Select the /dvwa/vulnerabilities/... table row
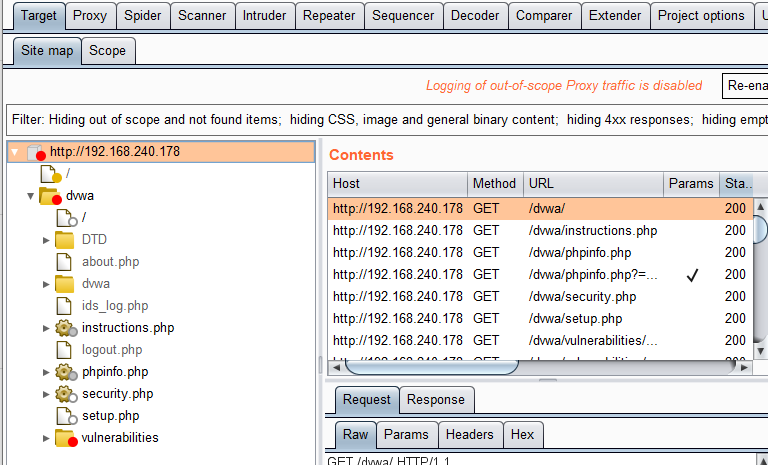 tap(541, 341)
